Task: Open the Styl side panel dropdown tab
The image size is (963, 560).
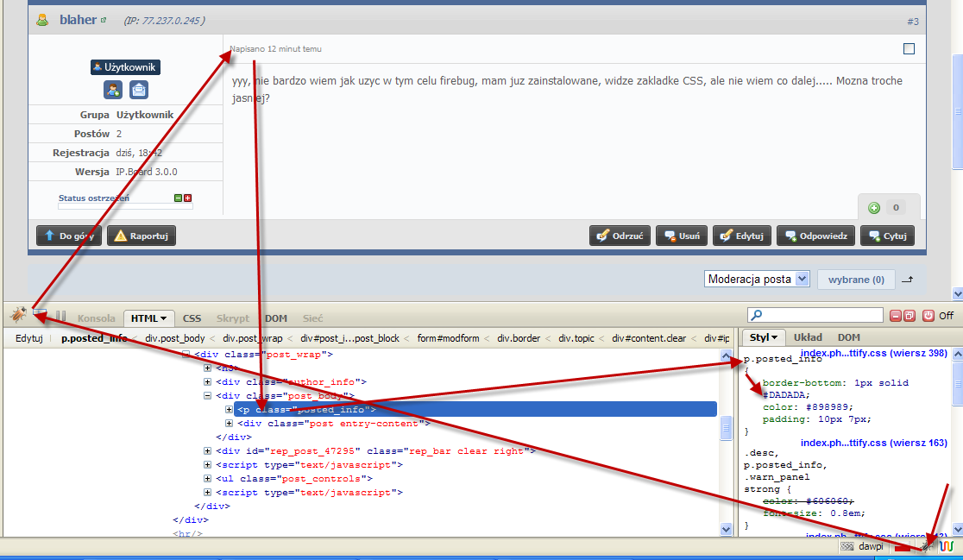Action: (x=765, y=337)
